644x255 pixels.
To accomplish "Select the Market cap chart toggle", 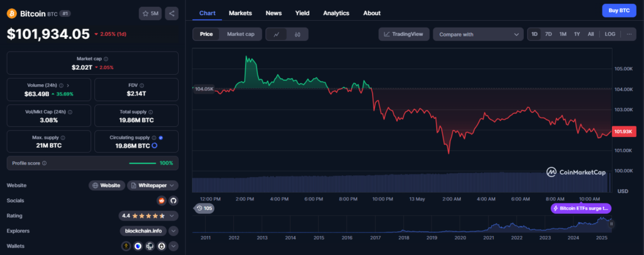I will (x=241, y=34).
